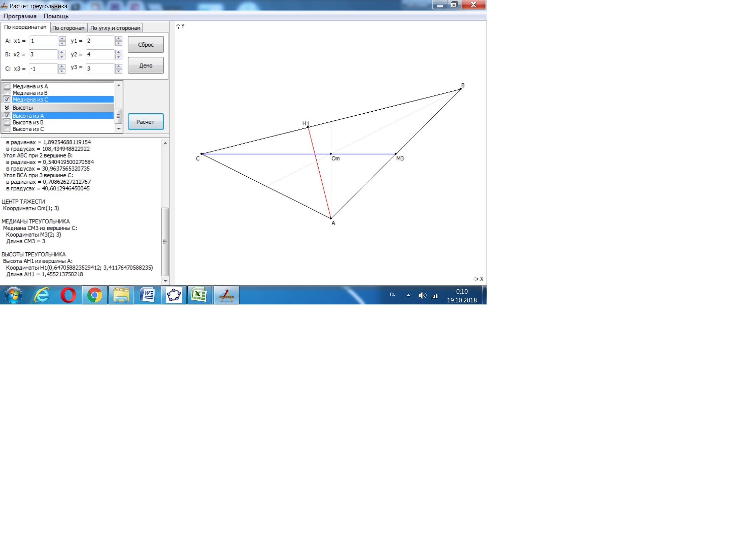Screen dimensions: 756x549
Task: Click the Сброс reset button
Action: pos(146,45)
